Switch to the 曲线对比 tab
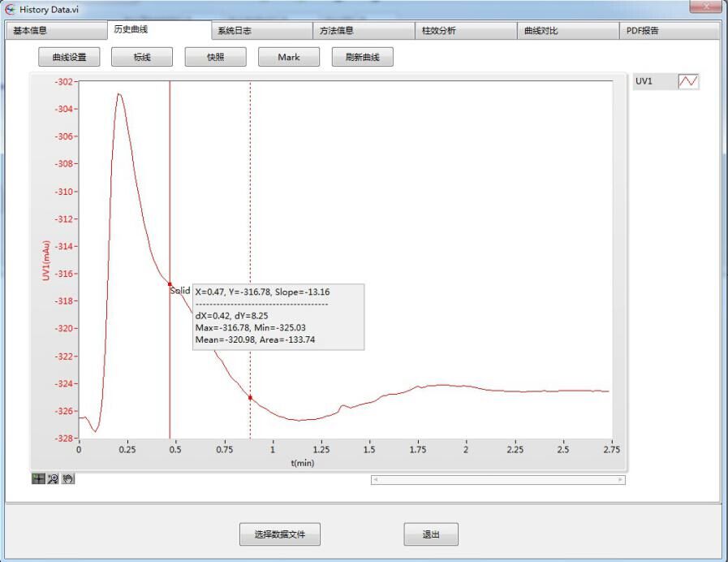728x562 pixels. [568, 32]
